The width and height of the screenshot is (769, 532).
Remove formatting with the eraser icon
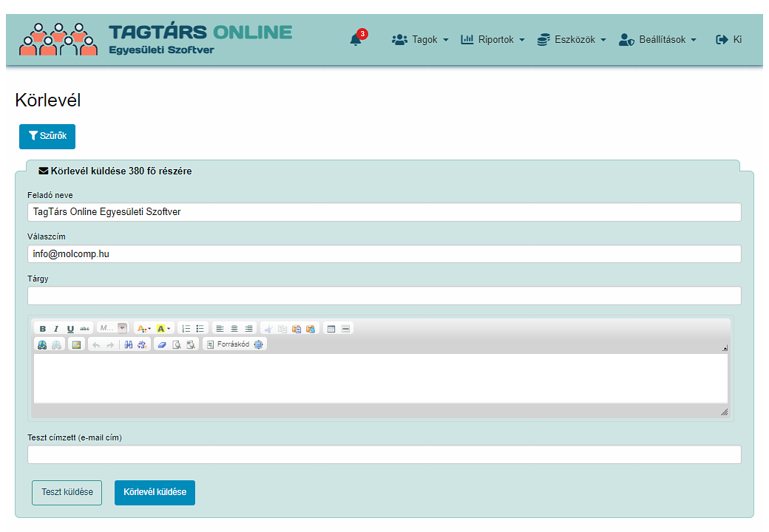(x=162, y=345)
